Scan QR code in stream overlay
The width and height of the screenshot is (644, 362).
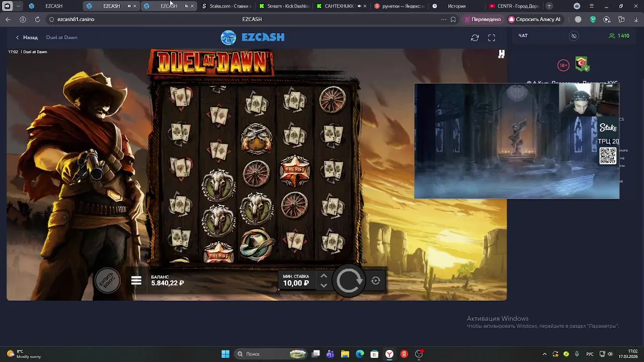608,156
